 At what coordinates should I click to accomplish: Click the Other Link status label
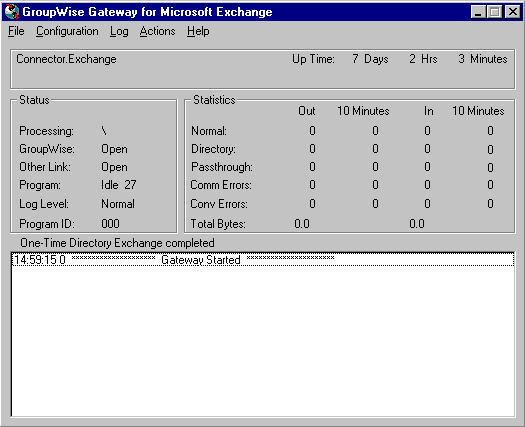click(45, 167)
